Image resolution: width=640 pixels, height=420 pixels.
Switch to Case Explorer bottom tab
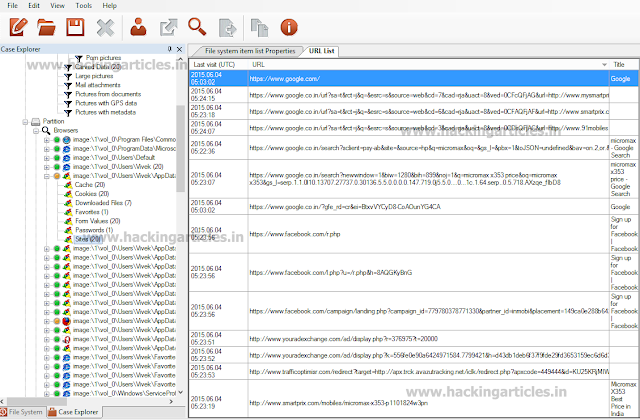pyautogui.click(x=73, y=412)
